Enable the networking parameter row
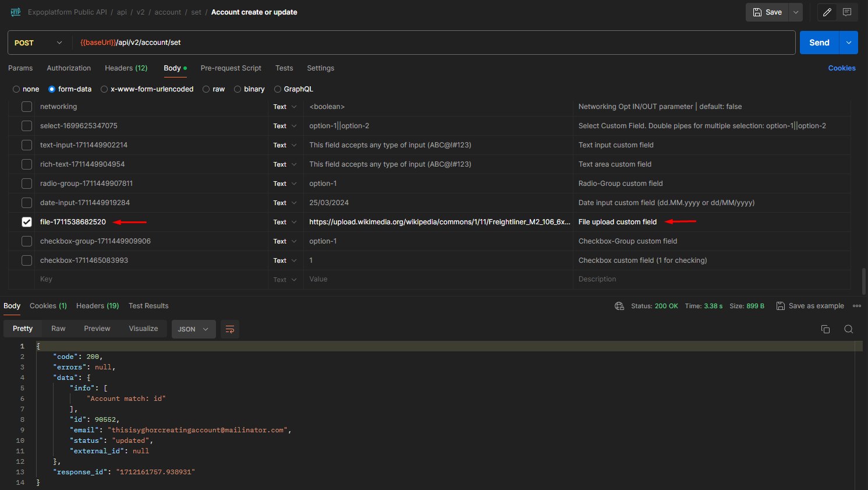The image size is (868, 490). click(26, 106)
